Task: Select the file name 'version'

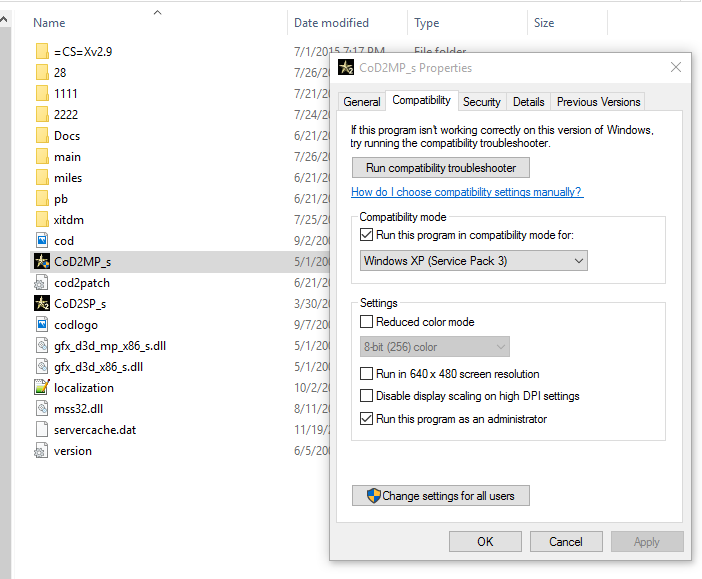Action: tap(73, 451)
